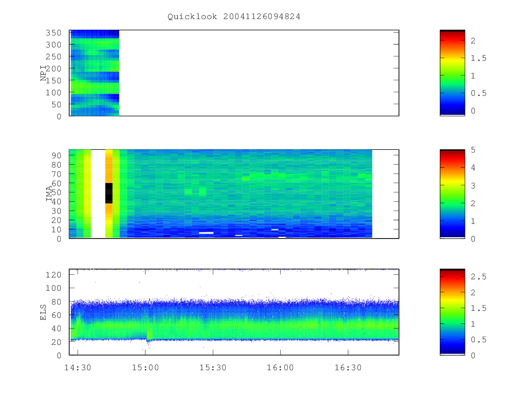Click the 14:30 time axis tick label
Screen dimensions: 532x399
(x=78, y=368)
